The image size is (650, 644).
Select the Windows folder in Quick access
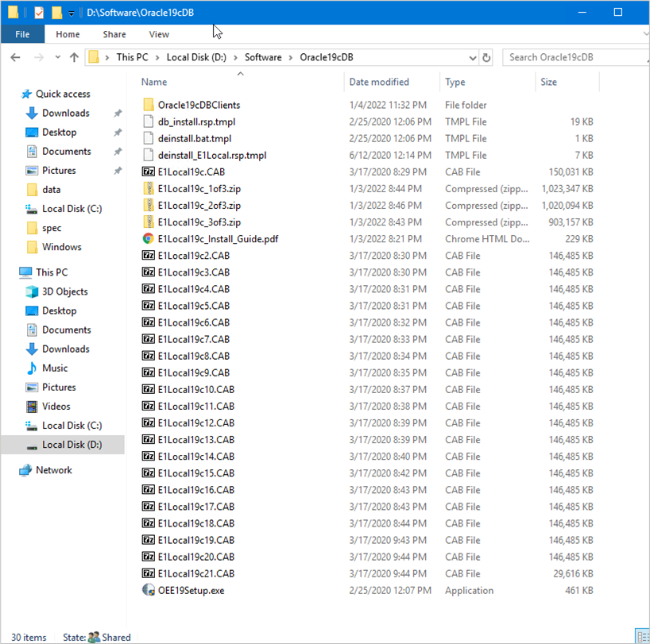tap(62, 247)
